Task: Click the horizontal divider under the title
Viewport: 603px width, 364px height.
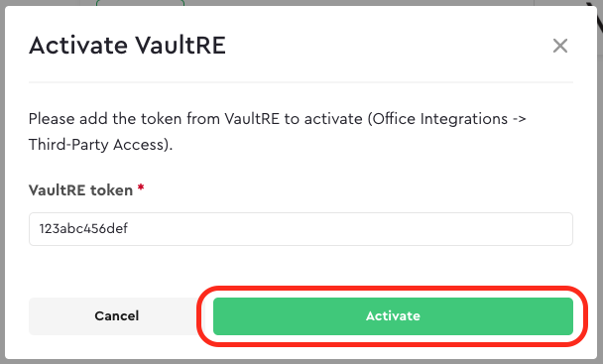Action: (301, 82)
